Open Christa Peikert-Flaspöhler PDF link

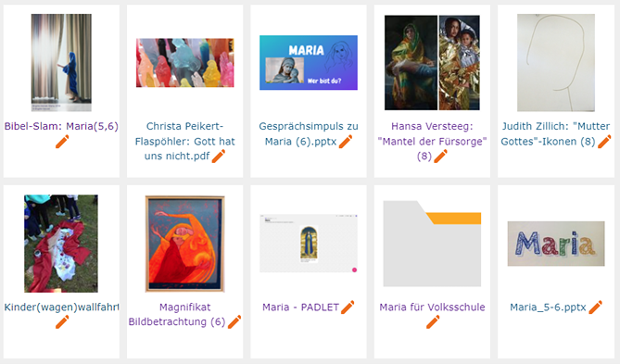(x=184, y=141)
